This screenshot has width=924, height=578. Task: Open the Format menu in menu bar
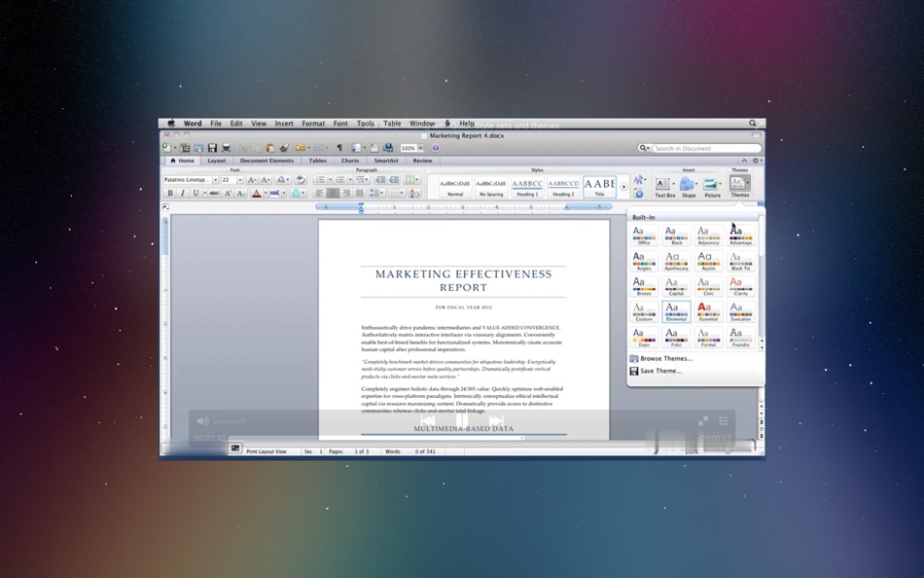[313, 124]
